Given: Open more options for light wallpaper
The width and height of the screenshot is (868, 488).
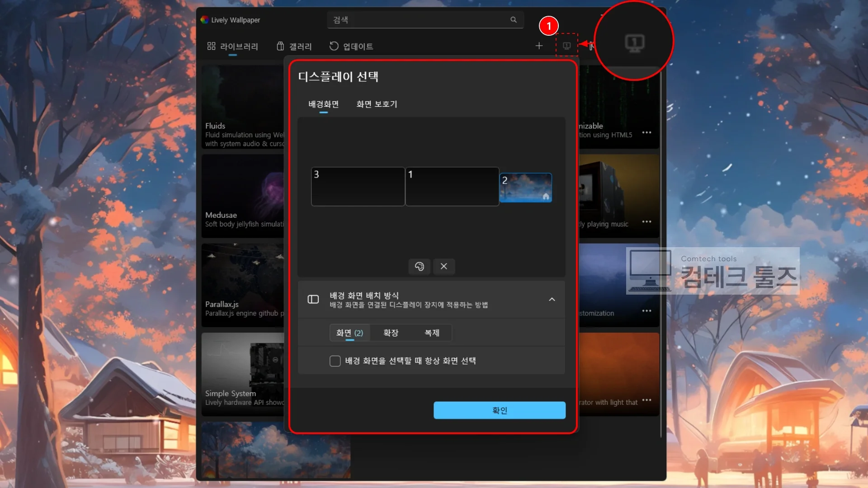Looking at the screenshot, I should [646, 399].
